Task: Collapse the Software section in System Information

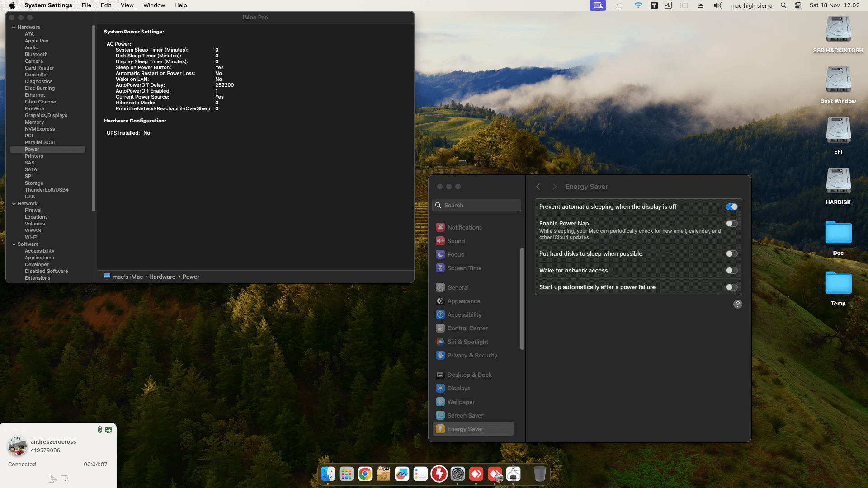Action: point(14,244)
